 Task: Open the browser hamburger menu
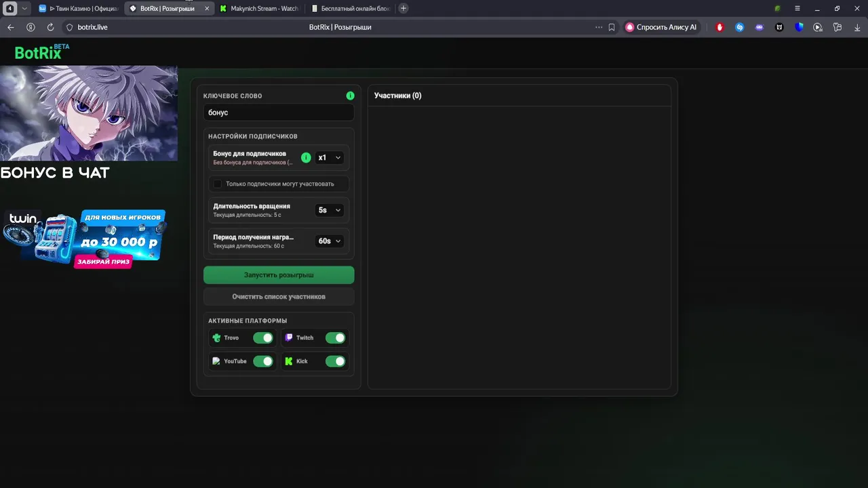coord(797,8)
